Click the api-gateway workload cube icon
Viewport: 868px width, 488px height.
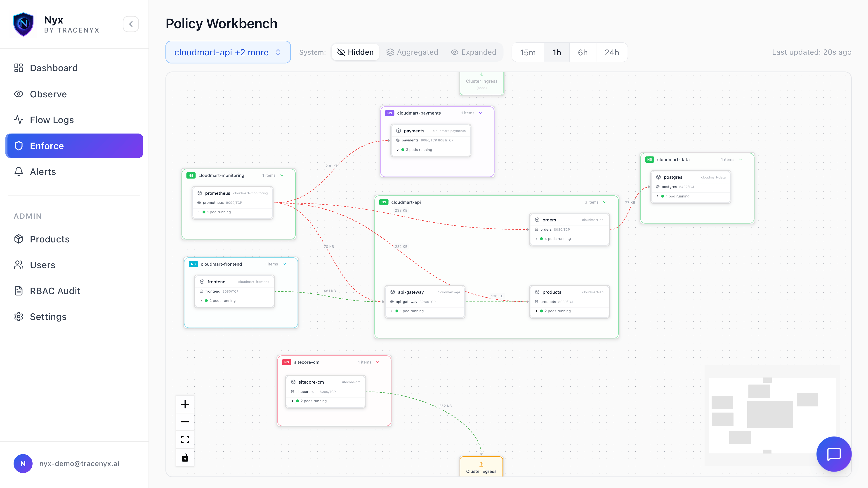[x=393, y=292]
